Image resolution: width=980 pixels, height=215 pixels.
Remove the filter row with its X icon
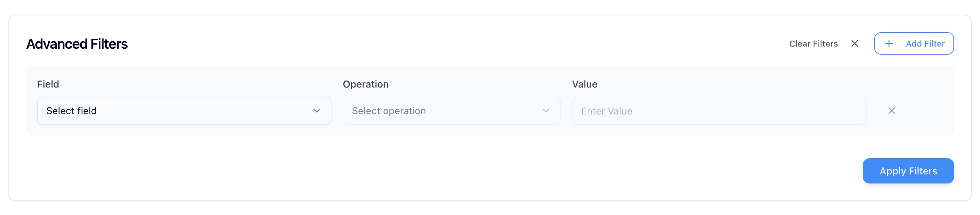891,111
